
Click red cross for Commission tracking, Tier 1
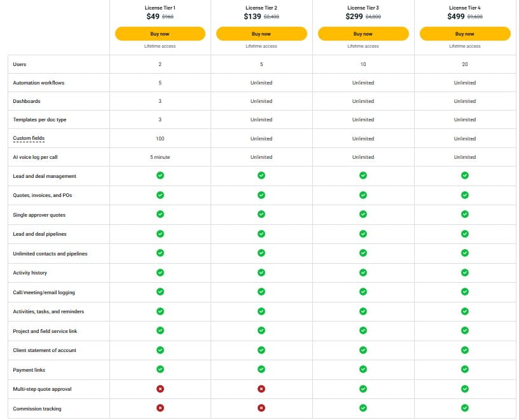pos(160,408)
